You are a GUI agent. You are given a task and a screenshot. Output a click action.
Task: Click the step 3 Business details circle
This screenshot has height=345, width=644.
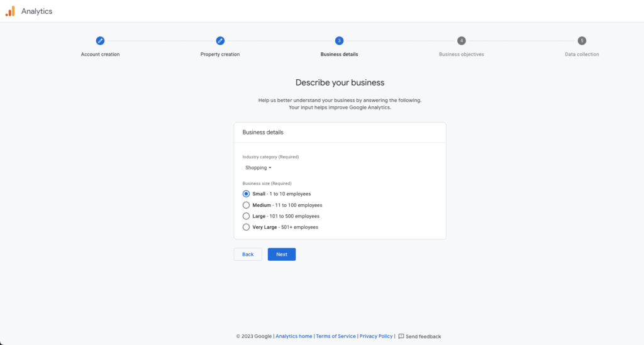pos(339,41)
